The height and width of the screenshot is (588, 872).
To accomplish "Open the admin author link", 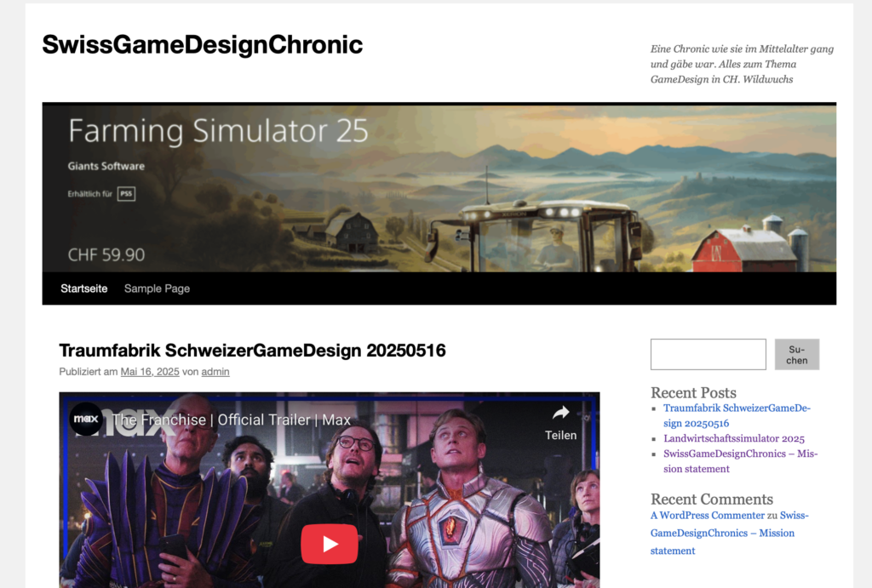I will (x=215, y=372).
